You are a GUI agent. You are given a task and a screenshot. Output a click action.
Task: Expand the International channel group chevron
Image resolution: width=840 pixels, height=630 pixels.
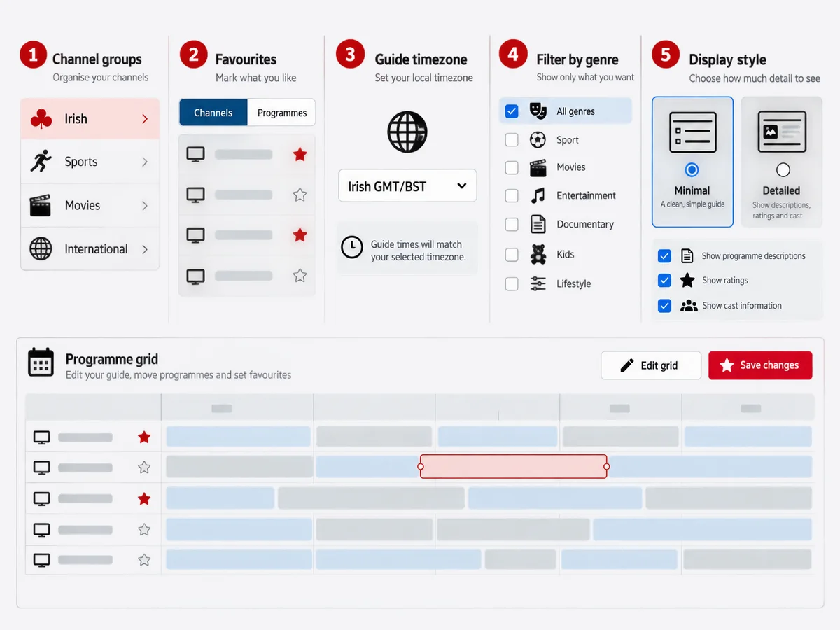click(145, 248)
